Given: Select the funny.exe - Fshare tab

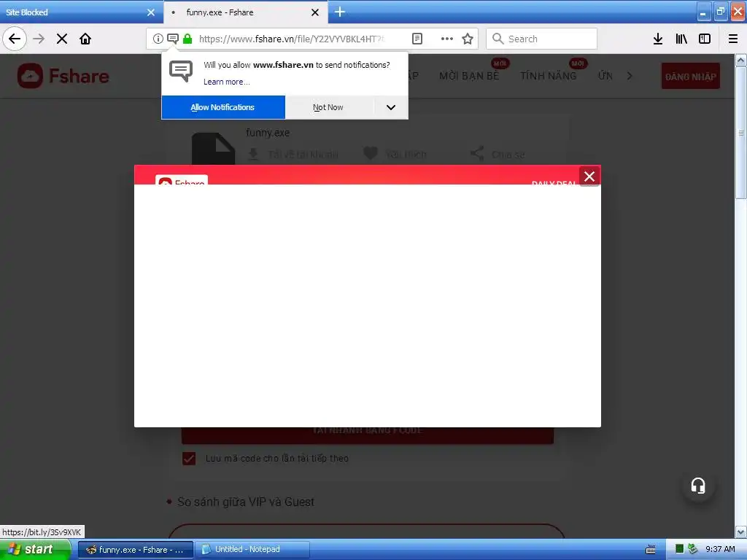Looking at the screenshot, I should click(x=245, y=12).
